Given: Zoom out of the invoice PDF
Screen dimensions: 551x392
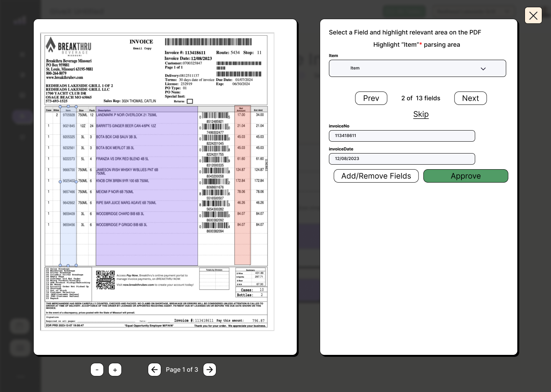Looking at the screenshot, I should [97, 369].
